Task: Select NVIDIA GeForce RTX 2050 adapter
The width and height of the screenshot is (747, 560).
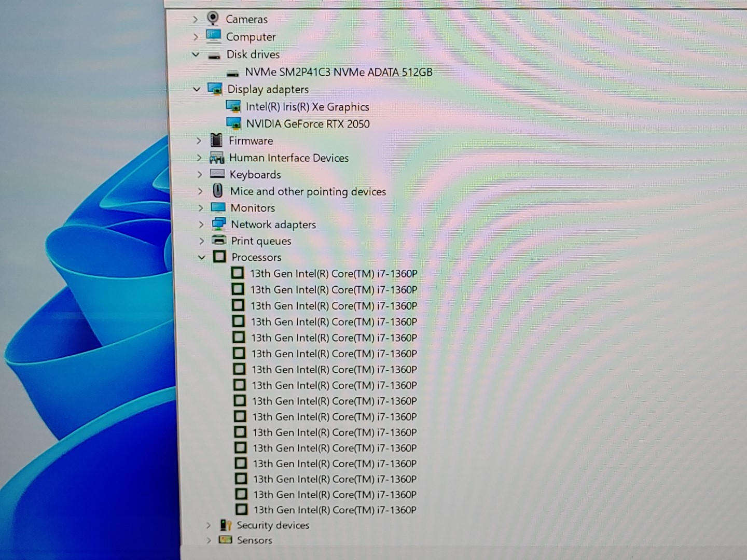Action: (308, 124)
